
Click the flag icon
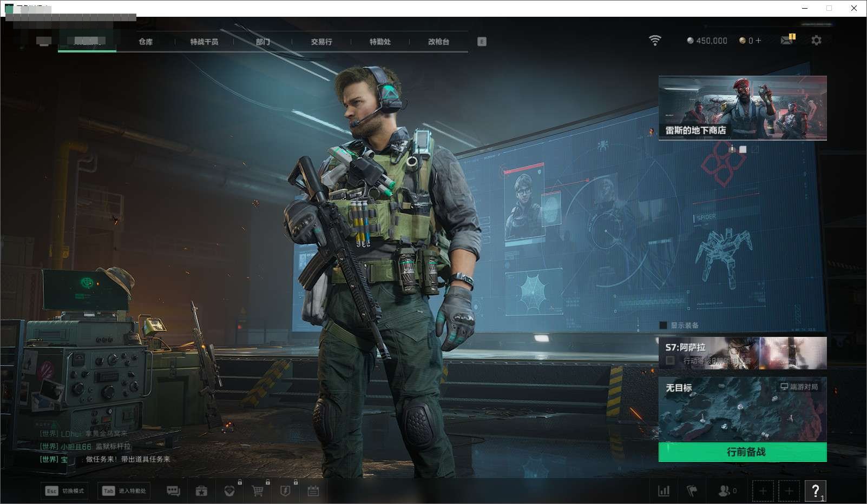coord(692,491)
